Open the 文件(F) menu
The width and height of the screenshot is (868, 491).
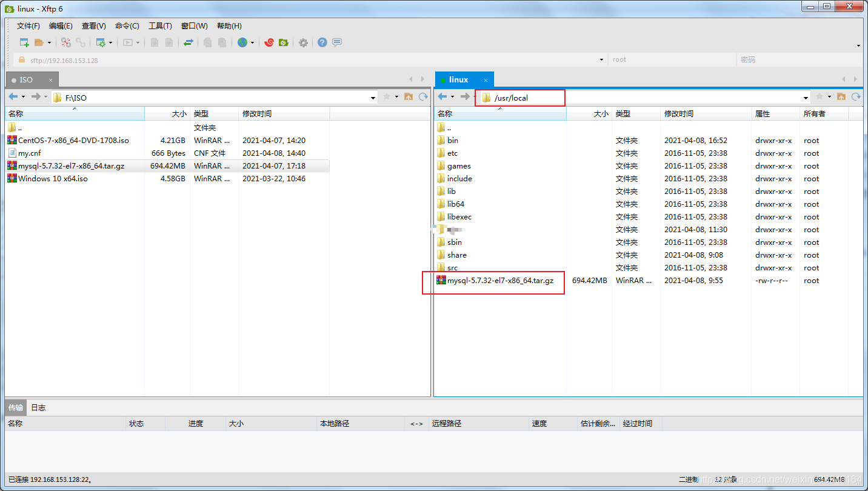(28, 26)
